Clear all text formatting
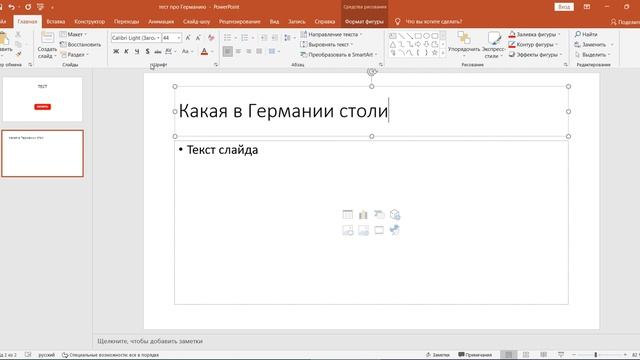The height and width of the screenshot is (360, 640). point(211,38)
